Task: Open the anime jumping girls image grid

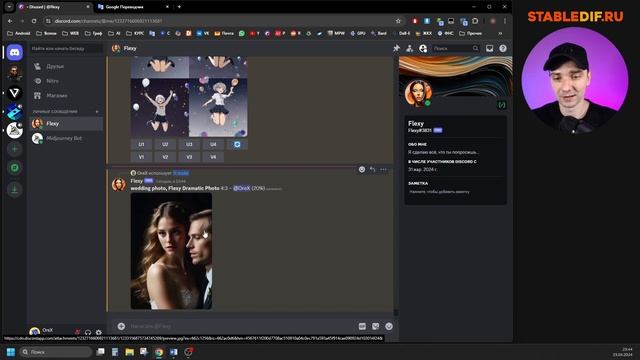Action: [x=189, y=96]
